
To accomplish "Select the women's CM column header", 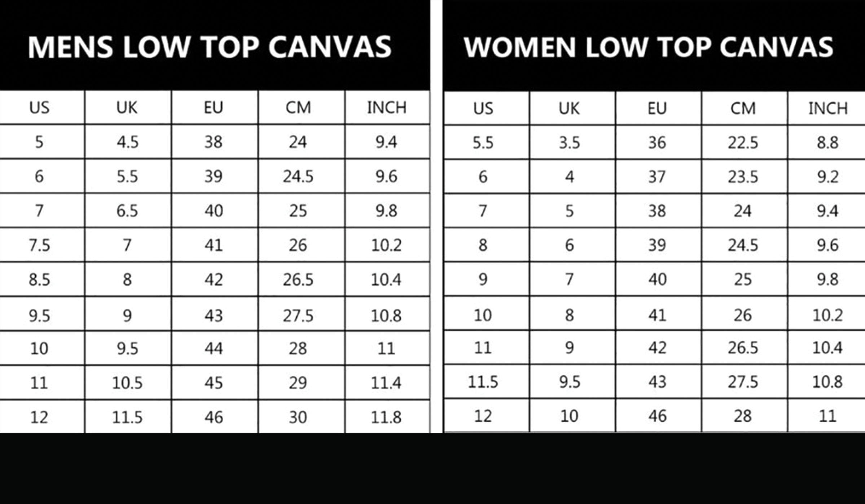I will 744,108.
